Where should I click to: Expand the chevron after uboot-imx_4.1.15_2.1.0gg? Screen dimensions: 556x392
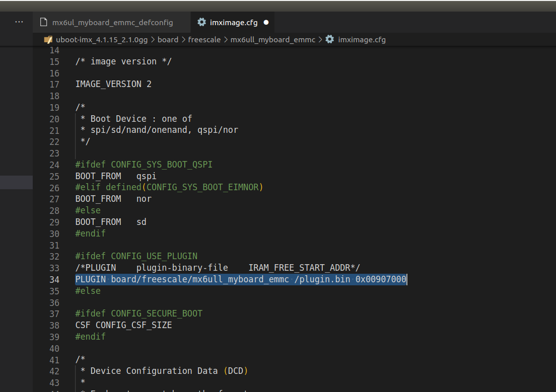click(x=153, y=40)
